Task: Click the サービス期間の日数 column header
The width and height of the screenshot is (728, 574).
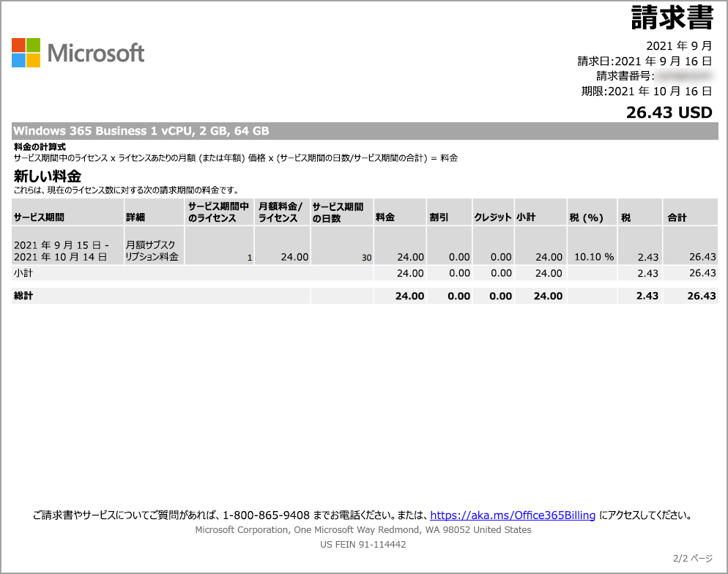Action: pos(342,212)
